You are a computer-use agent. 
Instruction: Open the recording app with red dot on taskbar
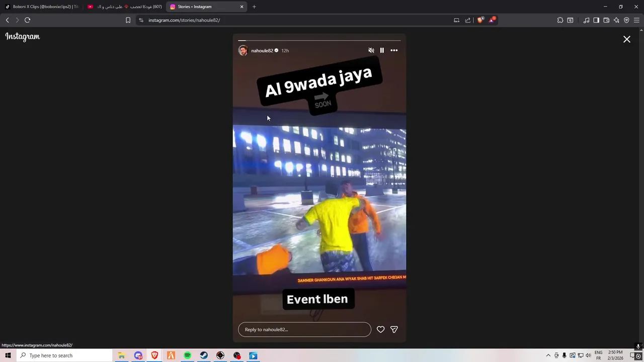point(237,355)
